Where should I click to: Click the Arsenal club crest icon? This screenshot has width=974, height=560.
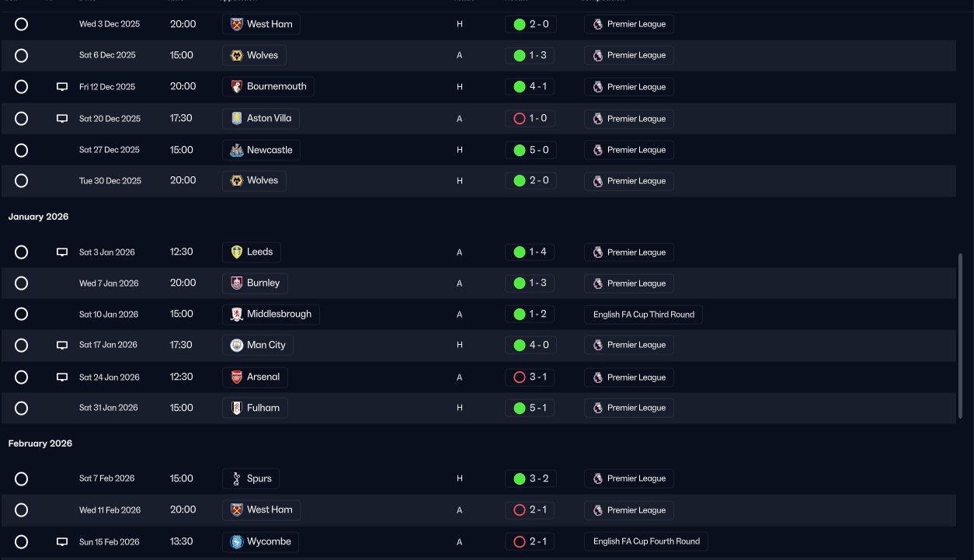point(237,377)
